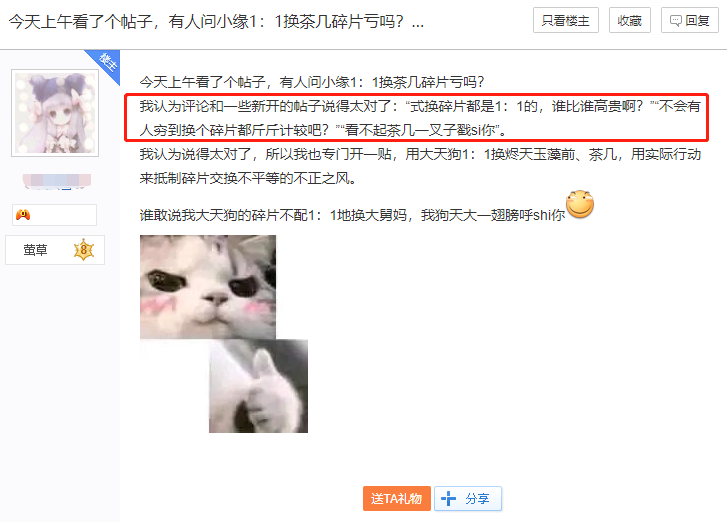Click the line mentioning 大天狗 and 大舅妈

click(352, 215)
